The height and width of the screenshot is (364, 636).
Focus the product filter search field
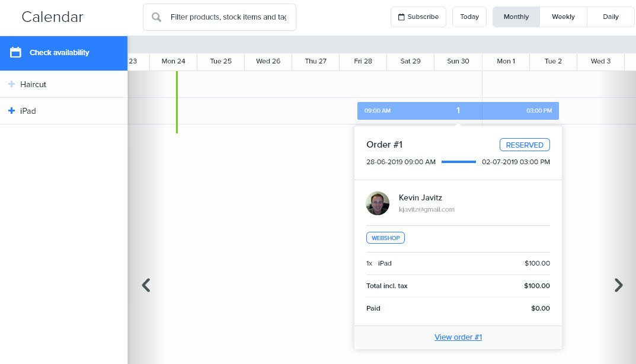[x=228, y=17]
